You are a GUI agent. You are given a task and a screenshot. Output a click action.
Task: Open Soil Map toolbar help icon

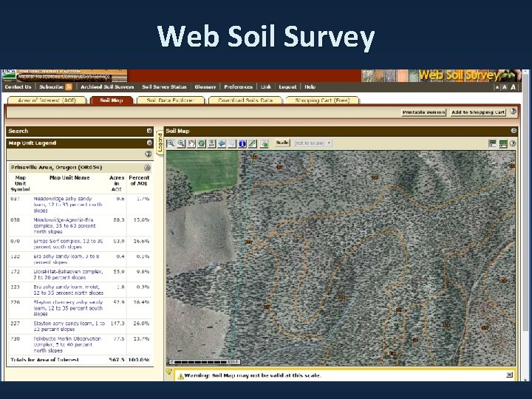(513, 143)
